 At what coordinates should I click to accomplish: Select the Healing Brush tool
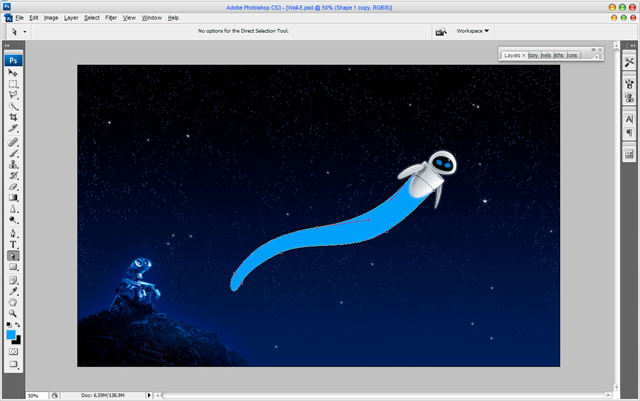(x=13, y=142)
